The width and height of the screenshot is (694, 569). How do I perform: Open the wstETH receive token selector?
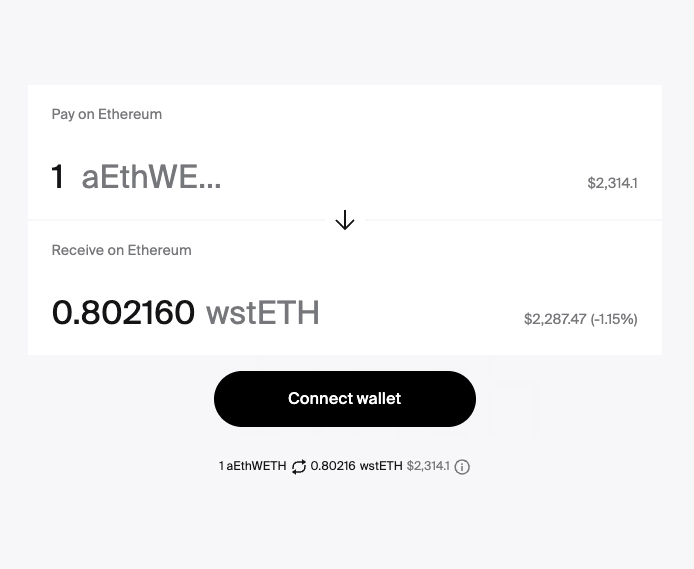(x=262, y=313)
